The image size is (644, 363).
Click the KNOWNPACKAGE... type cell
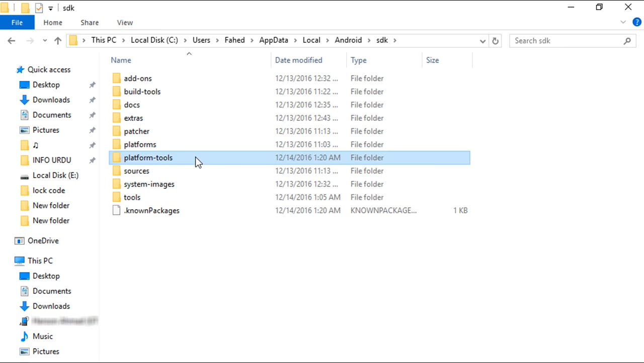click(x=383, y=211)
